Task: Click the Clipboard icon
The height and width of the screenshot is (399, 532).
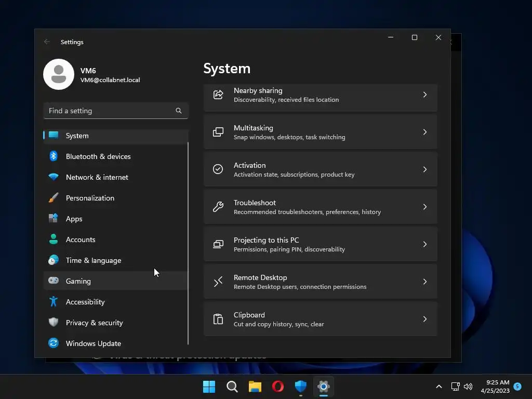Action: click(x=218, y=319)
